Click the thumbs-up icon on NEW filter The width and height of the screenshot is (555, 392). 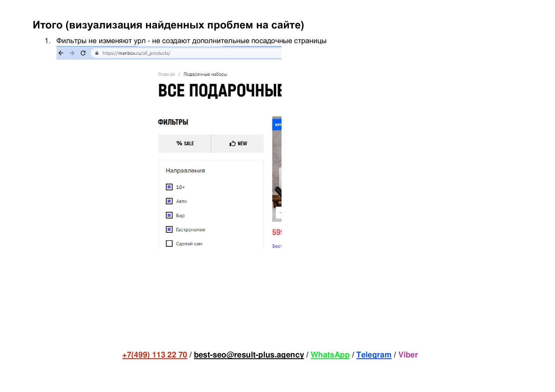233,144
